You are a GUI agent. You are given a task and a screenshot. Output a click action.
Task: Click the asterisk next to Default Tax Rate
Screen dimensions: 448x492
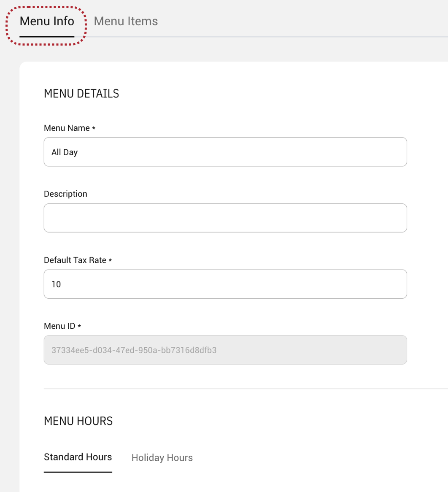point(110,261)
